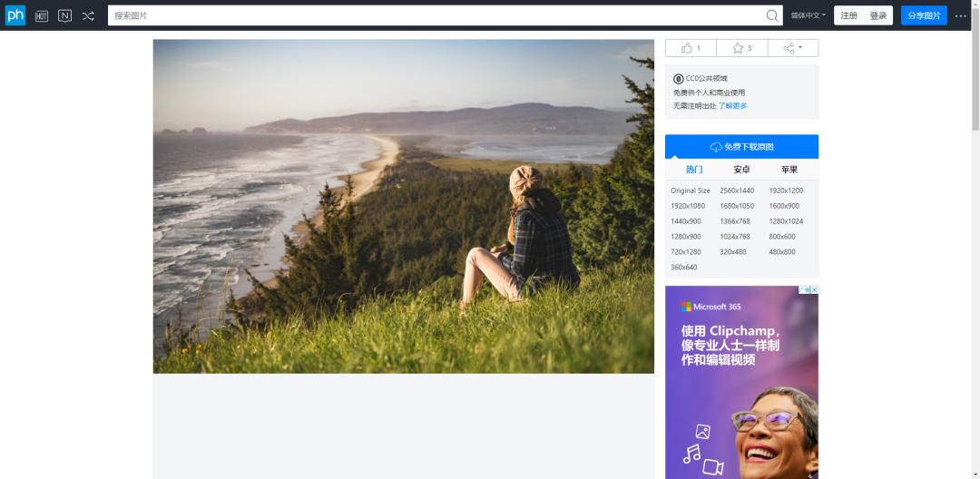The image size is (980, 479).
Task: Select the 1366x768 size
Action: click(x=735, y=221)
